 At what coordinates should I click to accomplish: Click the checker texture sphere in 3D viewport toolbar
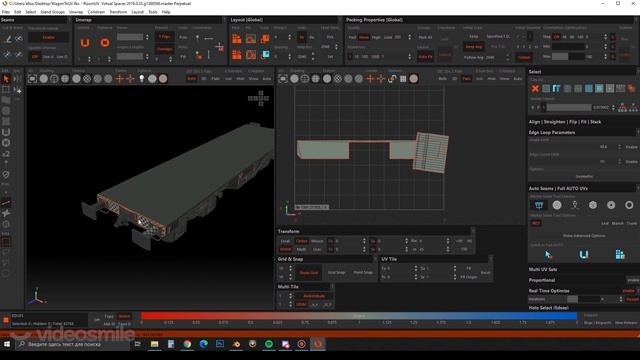pyautogui.click(x=87, y=78)
